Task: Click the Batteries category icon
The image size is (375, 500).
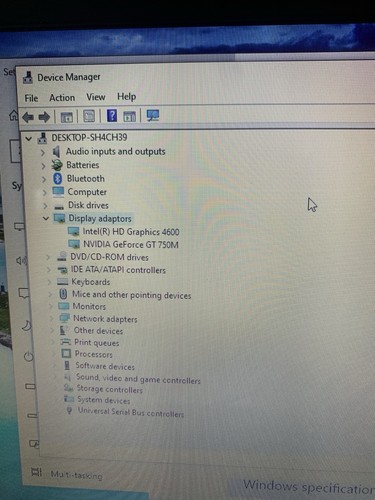Action: pos(57,165)
